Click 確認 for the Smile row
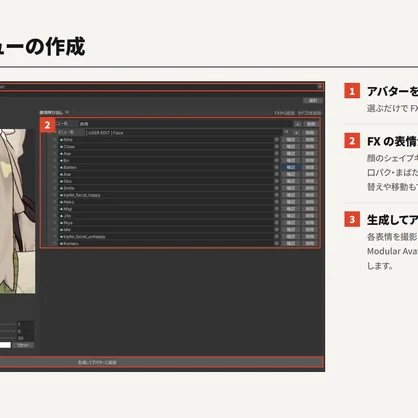This screenshot has width=418, height=418. [291, 188]
